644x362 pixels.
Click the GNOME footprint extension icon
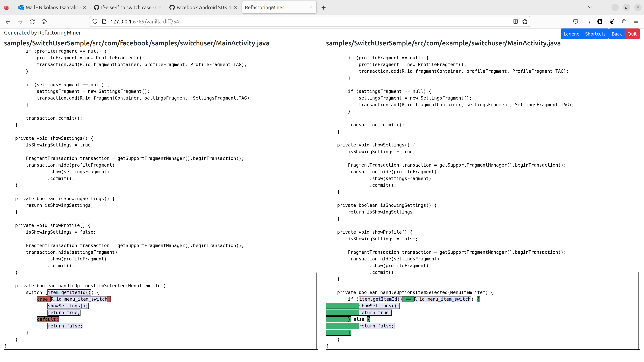pyautogui.click(x=612, y=21)
